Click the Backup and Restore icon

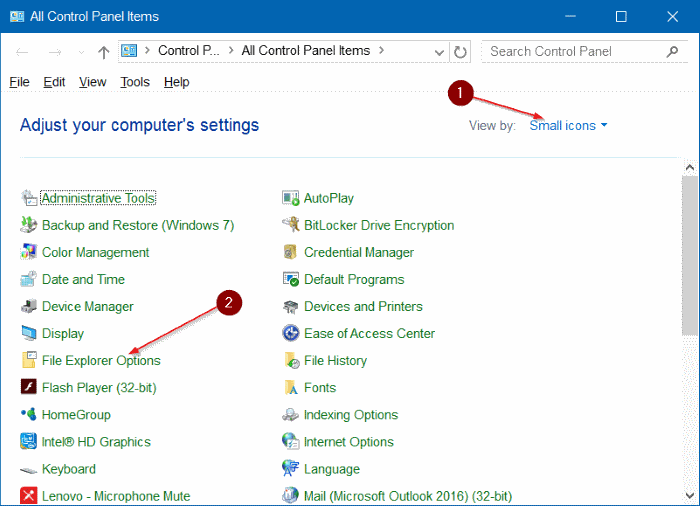pyautogui.click(x=29, y=225)
